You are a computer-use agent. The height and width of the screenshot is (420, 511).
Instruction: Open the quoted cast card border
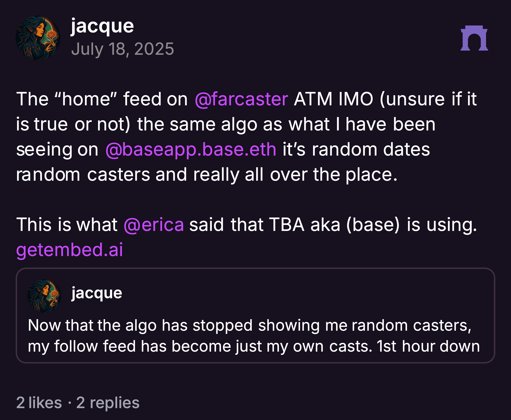pos(255,316)
